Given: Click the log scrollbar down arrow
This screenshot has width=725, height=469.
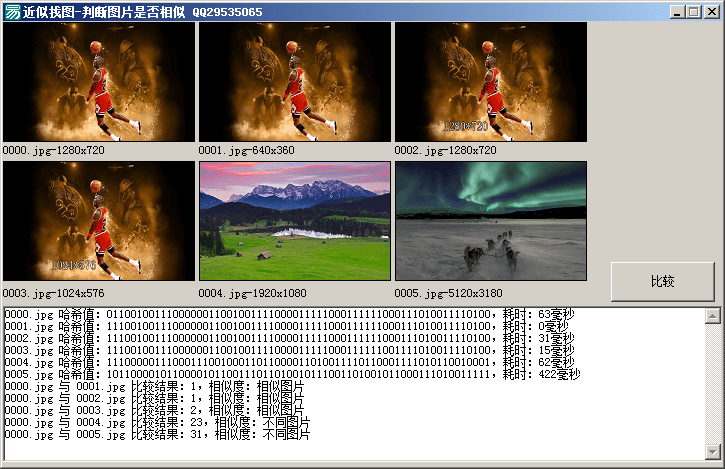Looking at the screenshot, I should click(x=712, y=449).
